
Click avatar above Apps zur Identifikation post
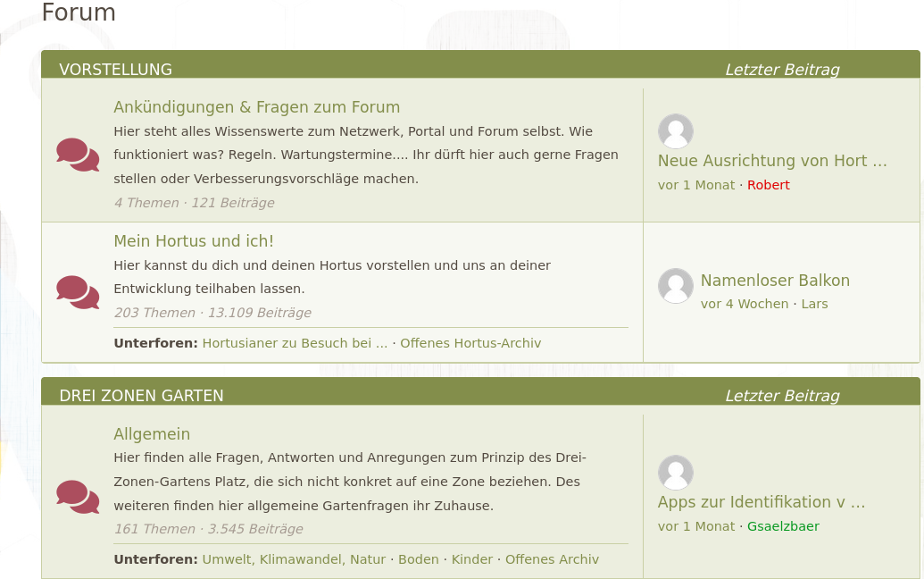676,473
